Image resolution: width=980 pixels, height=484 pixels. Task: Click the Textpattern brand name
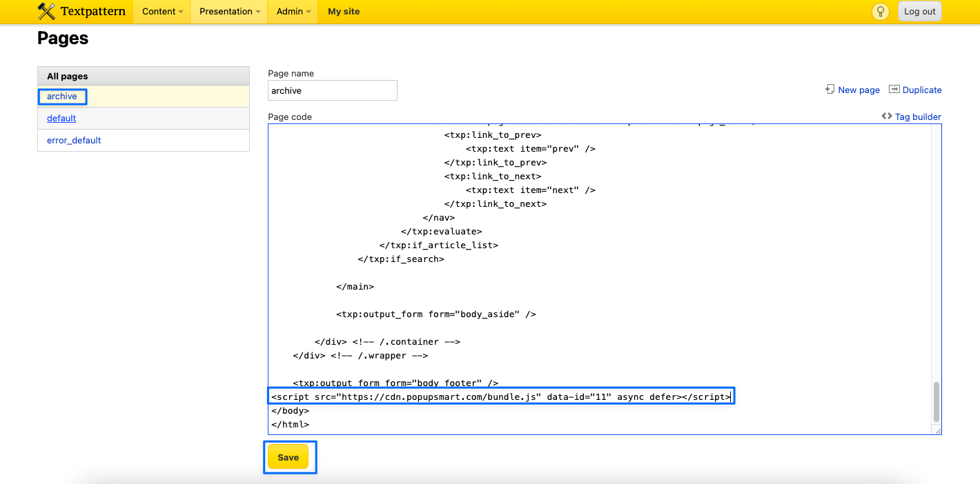pos(93,11)
